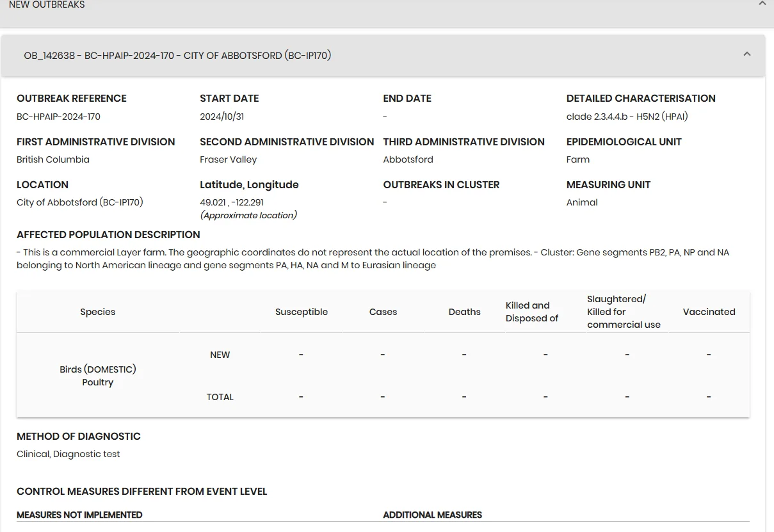
Task: Collapse the NEW OUTBREAKS section chevron
Action: tap(762, 4)
